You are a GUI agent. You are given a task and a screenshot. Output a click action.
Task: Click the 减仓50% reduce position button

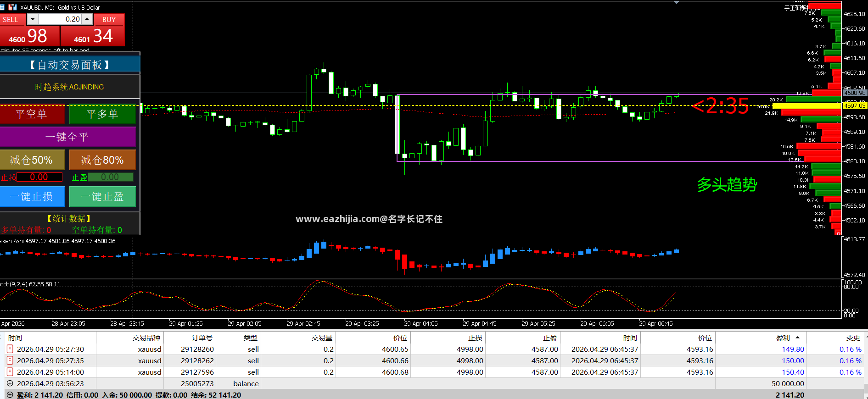pos(32,160)
